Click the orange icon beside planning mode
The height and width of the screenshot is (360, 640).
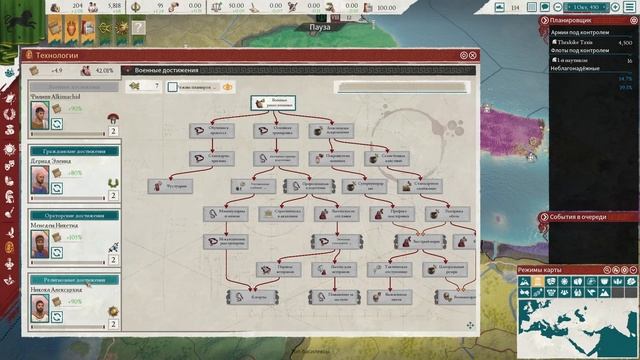tap(228, 87)
